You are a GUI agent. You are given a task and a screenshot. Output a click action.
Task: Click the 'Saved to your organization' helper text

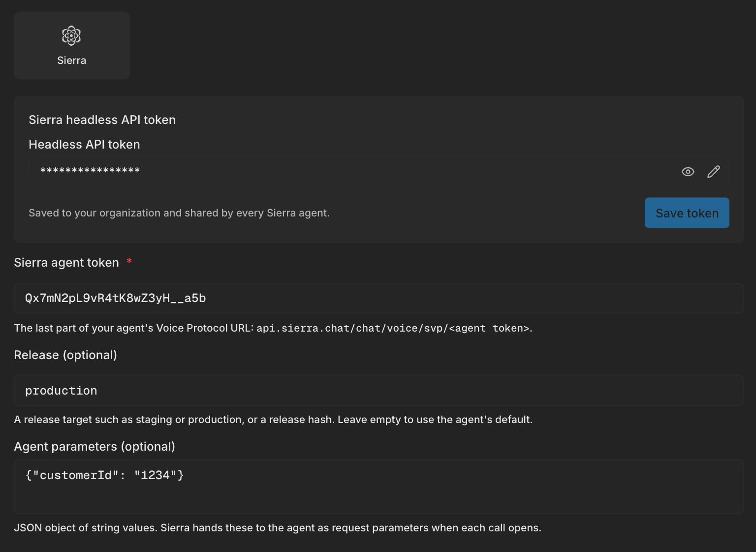pyautogui.click(x=179, y=213)
